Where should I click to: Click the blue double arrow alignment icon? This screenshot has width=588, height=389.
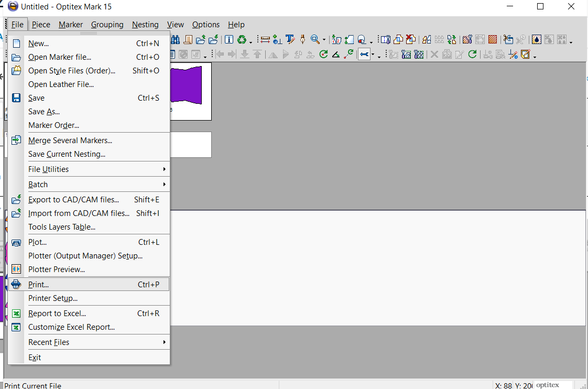(x=364, y=55)
